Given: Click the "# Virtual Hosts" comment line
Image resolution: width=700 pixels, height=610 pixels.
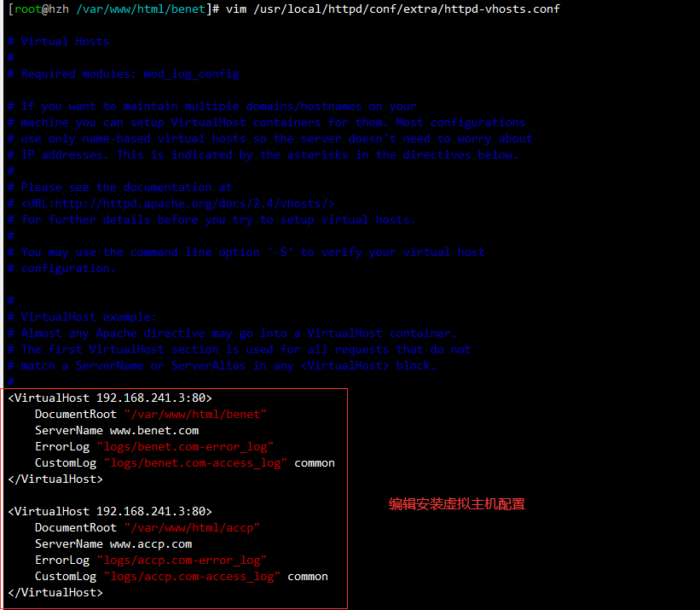Looking at the screenshot, I should tap(59, 42).
